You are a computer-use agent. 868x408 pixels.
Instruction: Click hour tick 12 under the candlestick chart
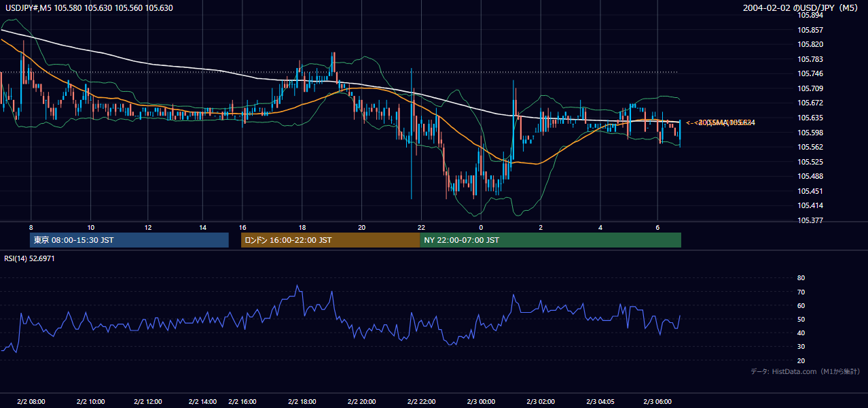pyautogui.click(x=148, y=227)
